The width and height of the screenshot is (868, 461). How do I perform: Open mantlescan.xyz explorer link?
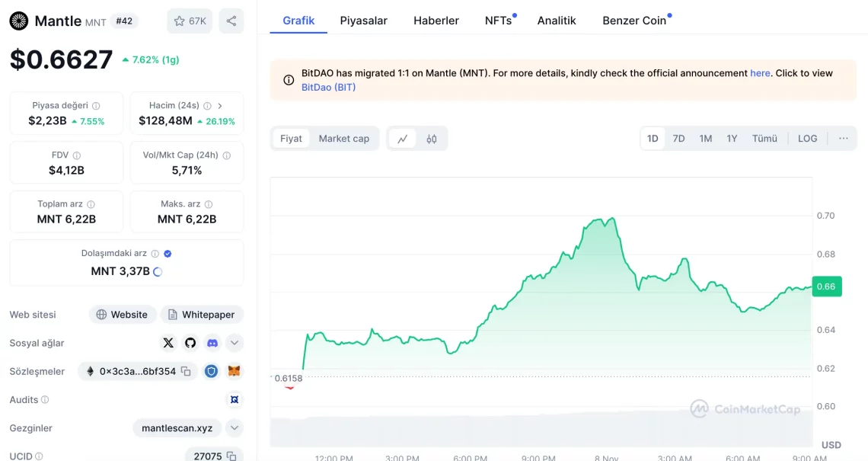pos(177,427)
